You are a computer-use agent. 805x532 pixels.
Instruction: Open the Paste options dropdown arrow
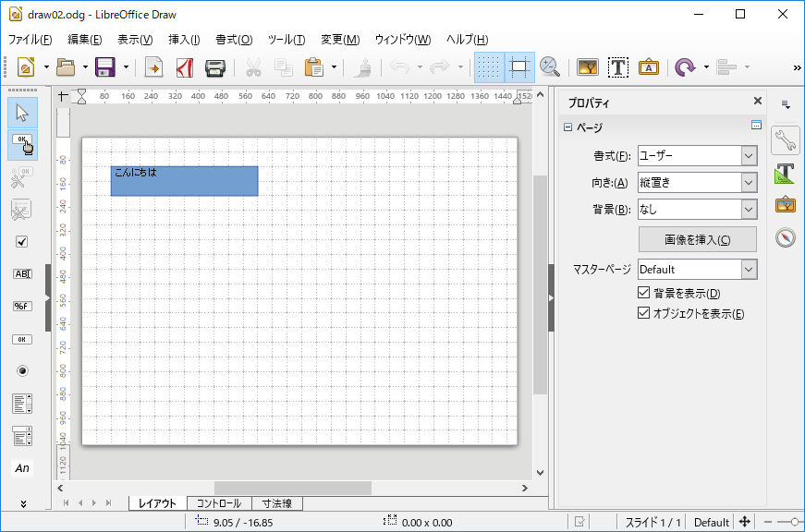(x=334, y=67)
